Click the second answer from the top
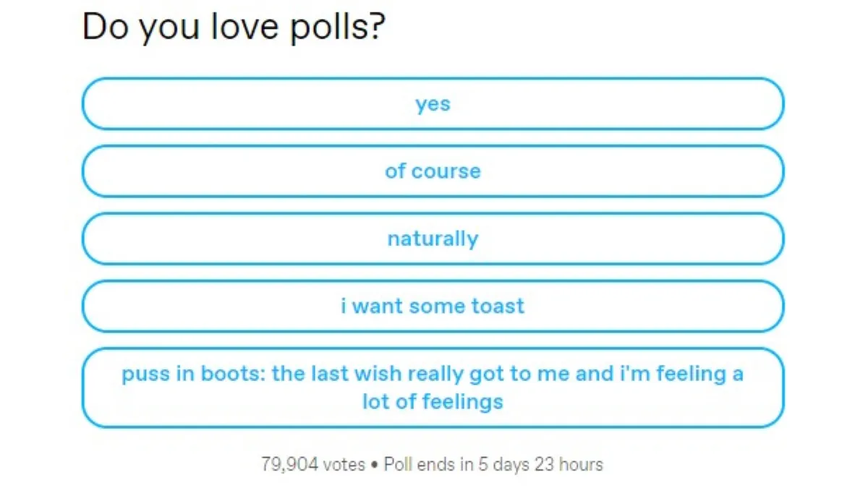868x488 pixels. pyautogui.click(x=433, y=171)
